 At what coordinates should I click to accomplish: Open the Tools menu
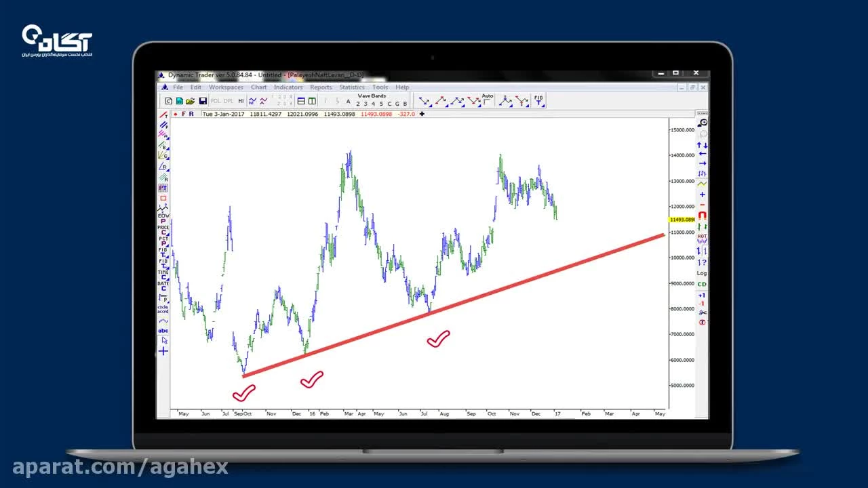click(x=380, y=87)
